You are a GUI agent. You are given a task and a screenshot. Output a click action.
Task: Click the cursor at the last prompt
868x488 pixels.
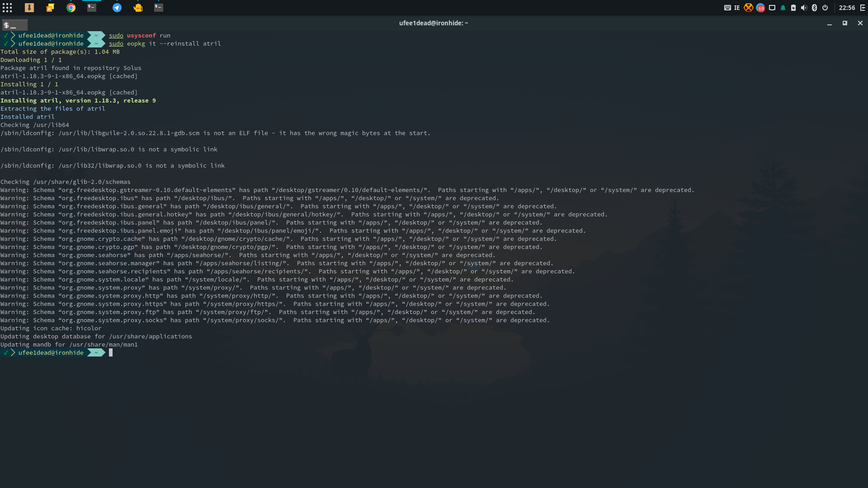pyautogui.click(x=111, y=352)
